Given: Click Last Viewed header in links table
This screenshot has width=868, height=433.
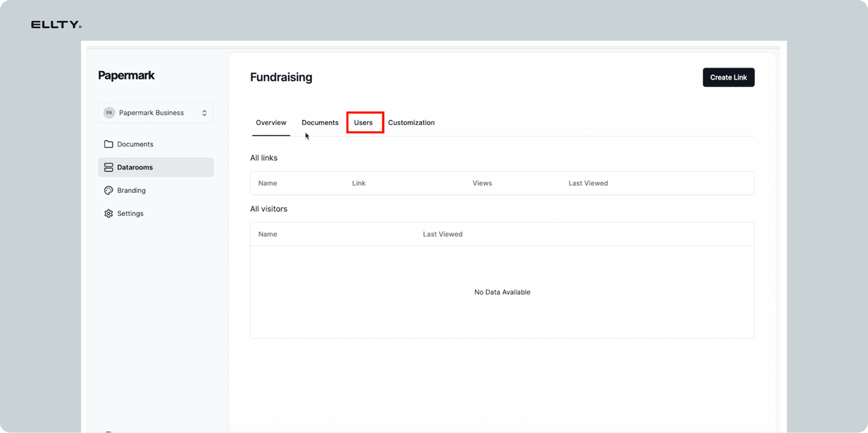Looking at the screenshot, I should coord(588,183).
